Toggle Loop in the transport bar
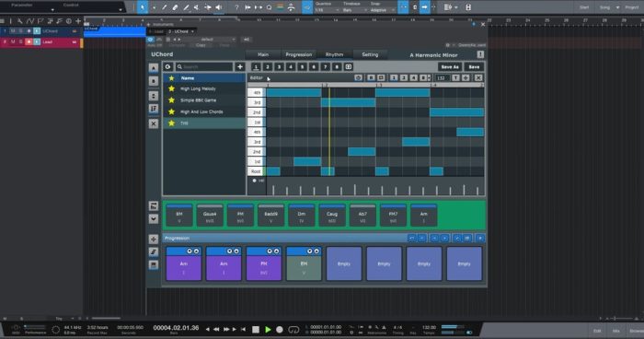The height and width of the screenshot is (339, 644). tap(293, 330)
